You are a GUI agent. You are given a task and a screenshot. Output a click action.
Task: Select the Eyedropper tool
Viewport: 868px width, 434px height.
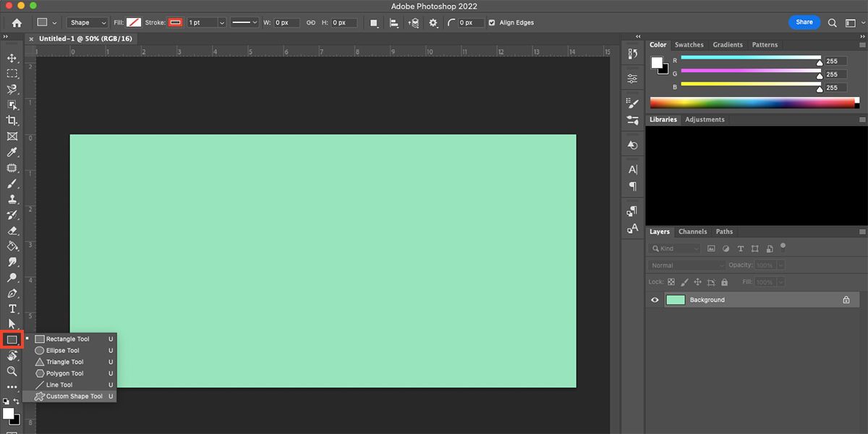(12, 152)
